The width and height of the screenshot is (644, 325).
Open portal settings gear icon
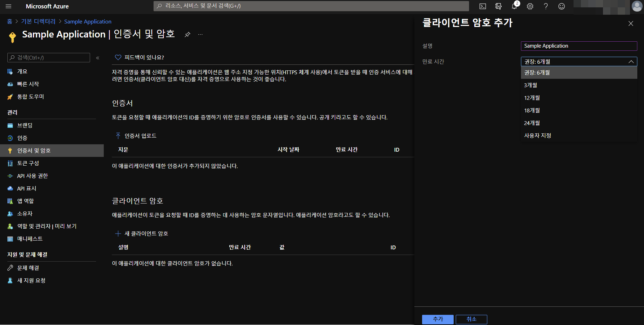point(530,6)
